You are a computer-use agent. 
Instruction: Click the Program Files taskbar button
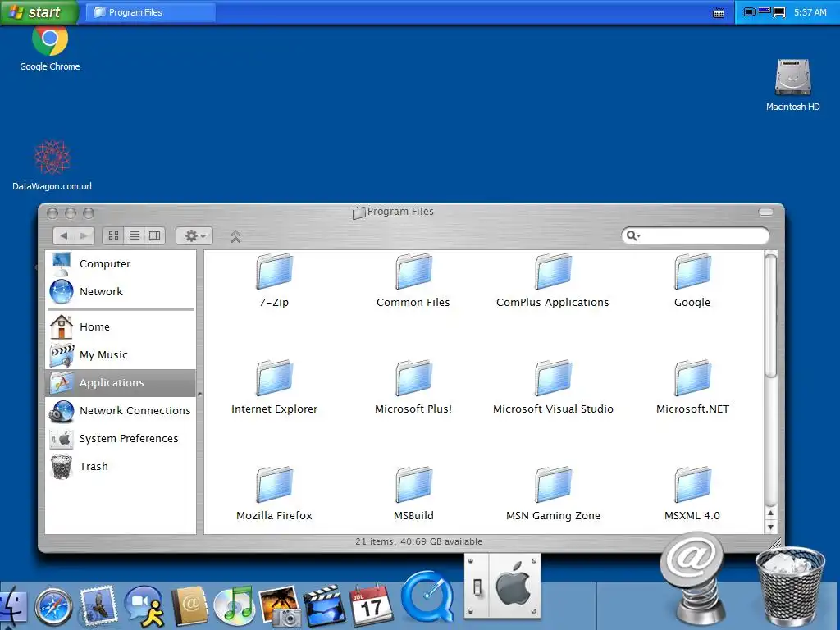point(152,12)
